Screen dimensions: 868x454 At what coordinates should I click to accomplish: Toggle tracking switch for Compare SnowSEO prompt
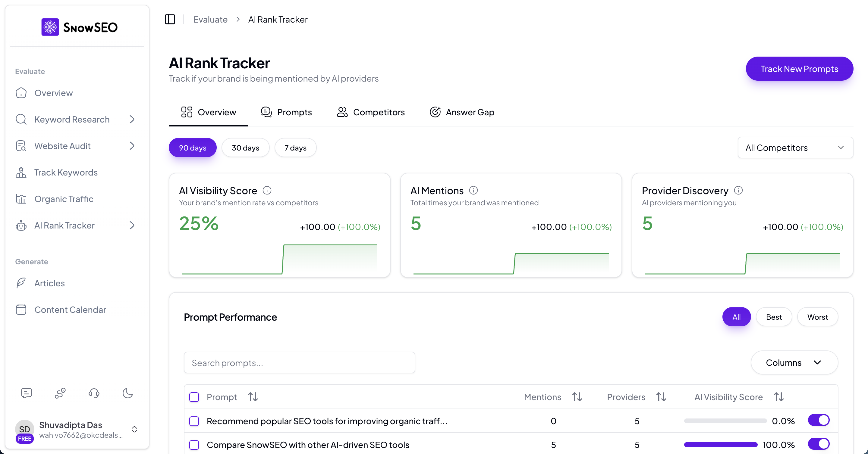click(x=819, y=444)
